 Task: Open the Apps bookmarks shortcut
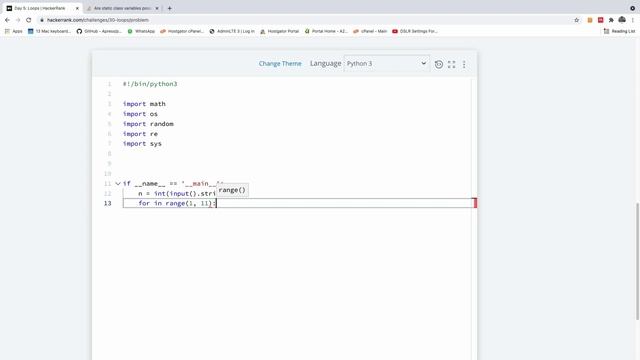[13, 31]
